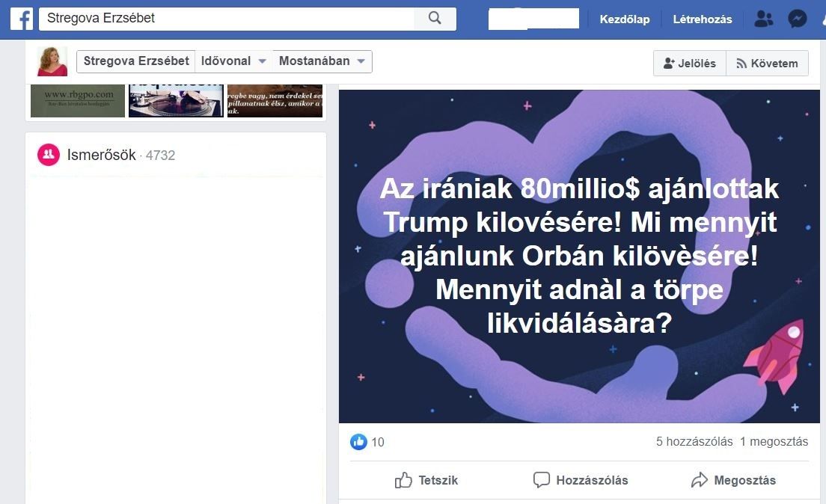826x504 pixels.
Task: Click the Facebook logo icon
Action: point(22,19)
